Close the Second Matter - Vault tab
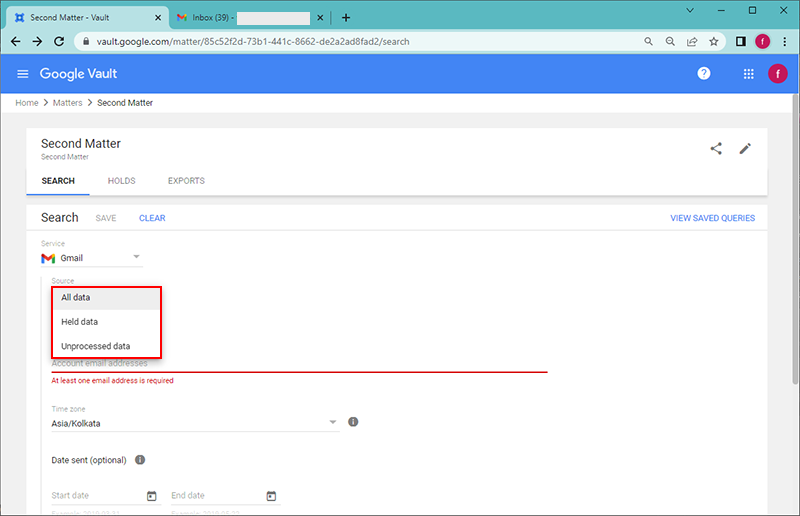 (158, 17)
